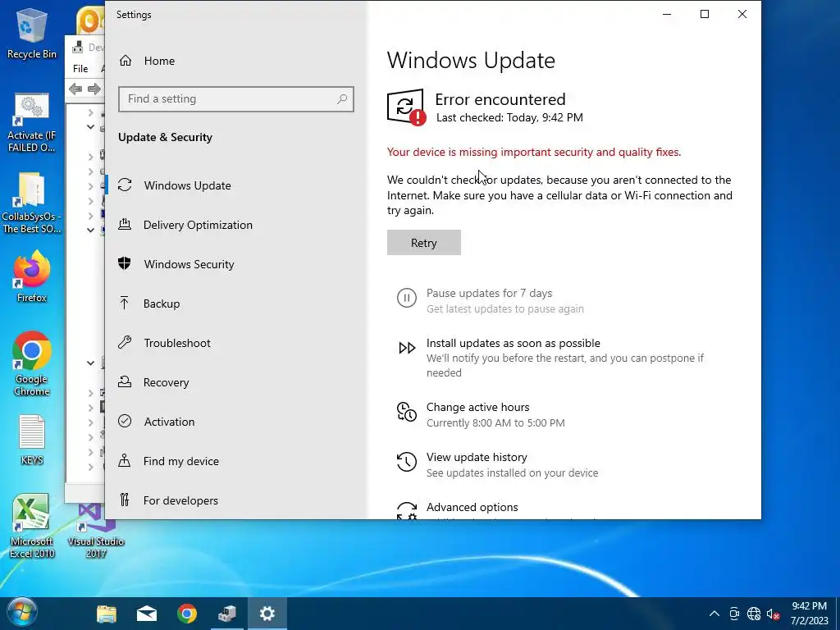Image resolution: width=840 pixels, height=630 pixels.
Task: Maximize the Settings window
Action: tap(705, 15)
